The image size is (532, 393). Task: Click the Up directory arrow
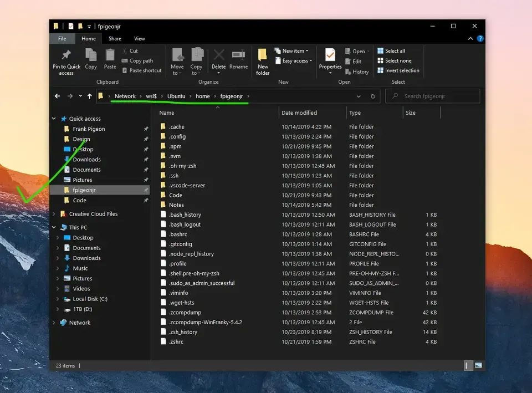coord(89,96)
